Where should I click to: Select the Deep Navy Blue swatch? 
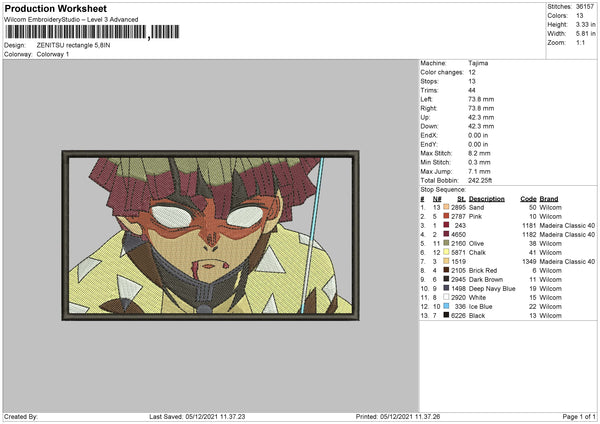[x=446, y=288]
